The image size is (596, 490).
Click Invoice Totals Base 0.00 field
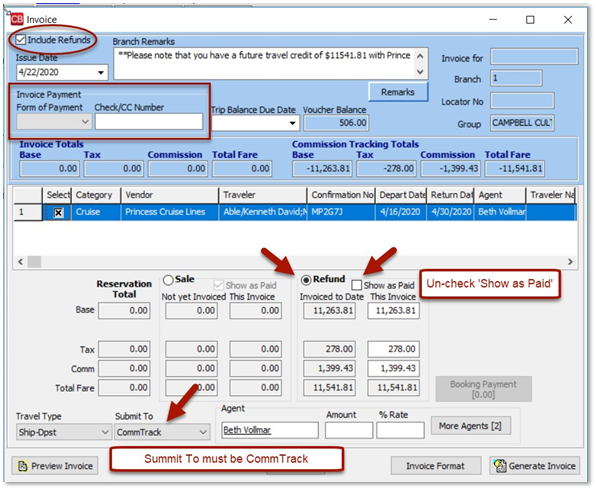point(49,168)
